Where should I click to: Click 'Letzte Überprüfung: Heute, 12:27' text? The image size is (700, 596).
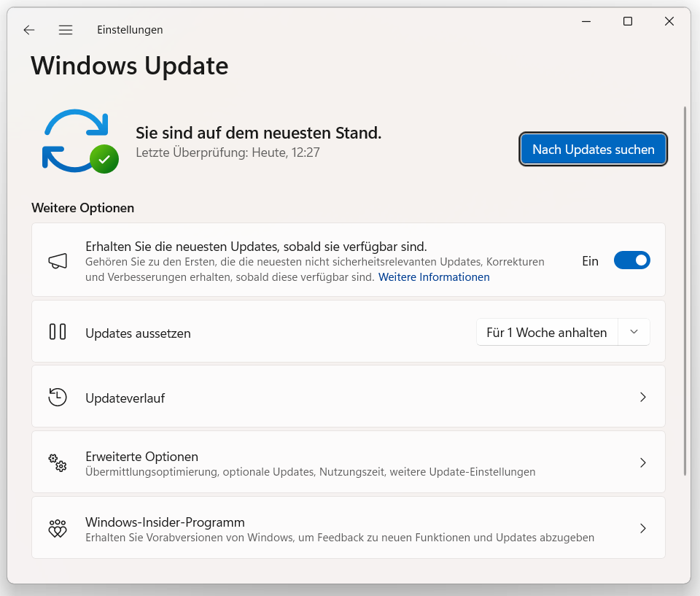(227, 152)
